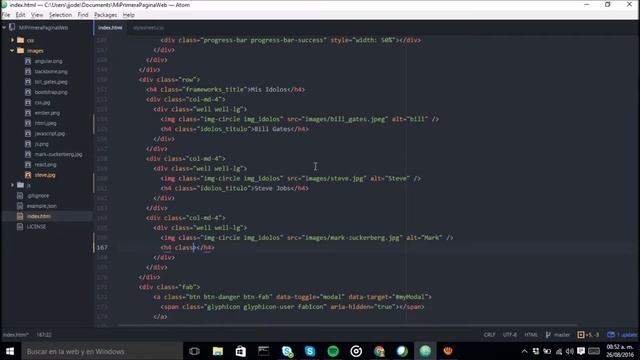640x360 pixels.
Task: Click the 'Mis Idolos' h4 code line
Action: tap(226, 89)
